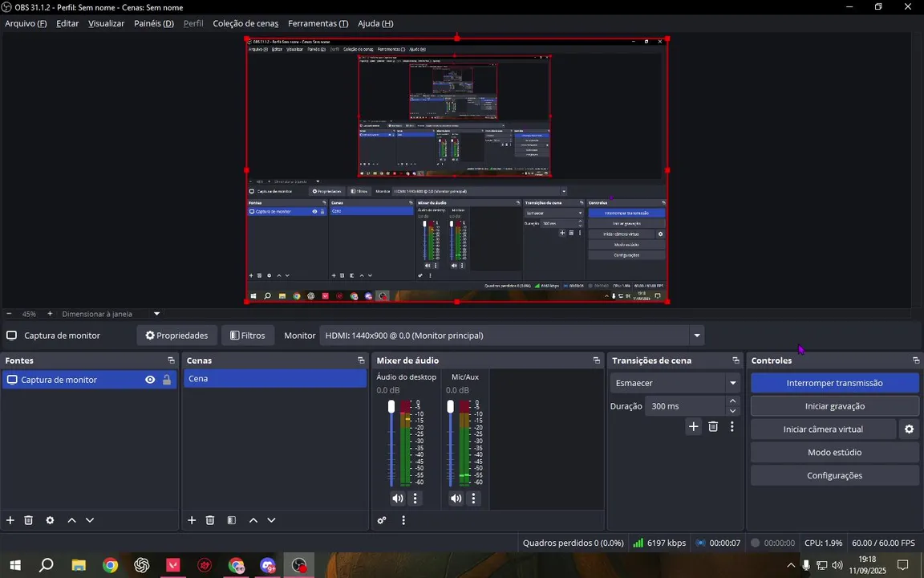Zoom in the preview with plus icon
Screen dimensions: 924x578
tap(50, 314)
